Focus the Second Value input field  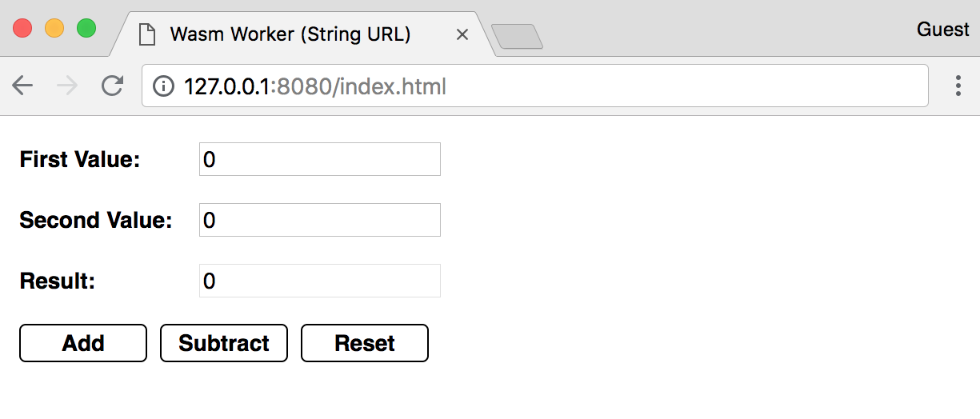319,220
